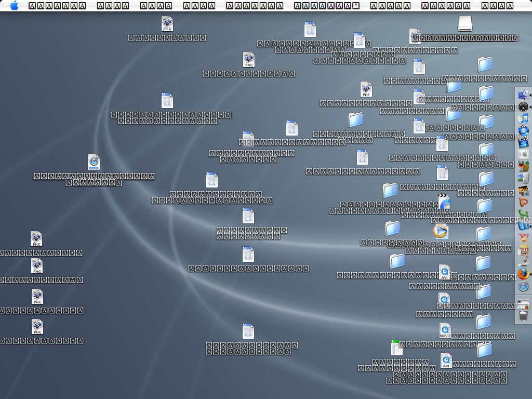Open Yahoo Messenger dock icon

[x=523, y=238]
